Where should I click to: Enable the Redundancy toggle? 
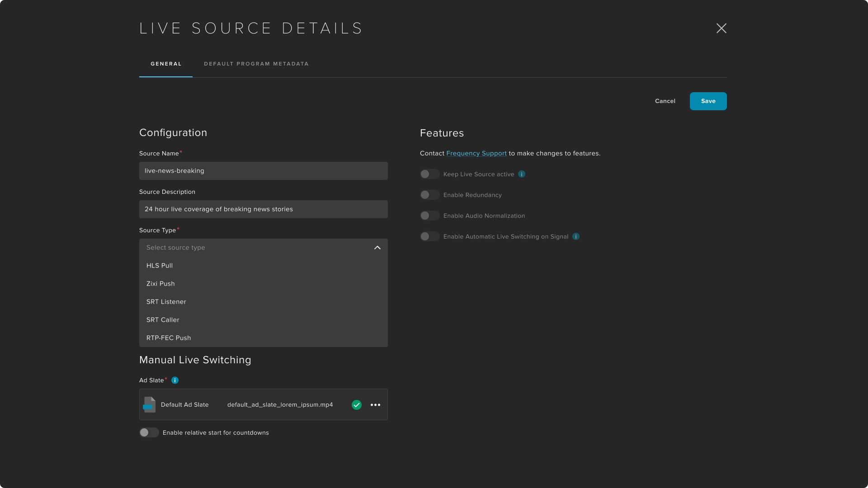click(429, 195)
